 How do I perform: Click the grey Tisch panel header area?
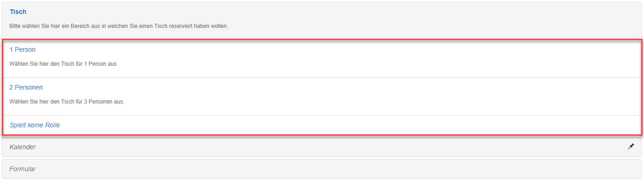[x=322, y=21]
